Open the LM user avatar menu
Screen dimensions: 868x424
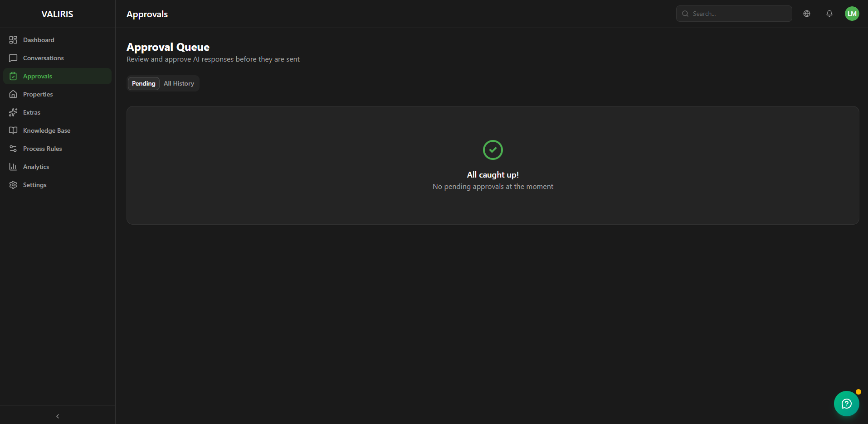pyautogui.click(x=852, y=14)
